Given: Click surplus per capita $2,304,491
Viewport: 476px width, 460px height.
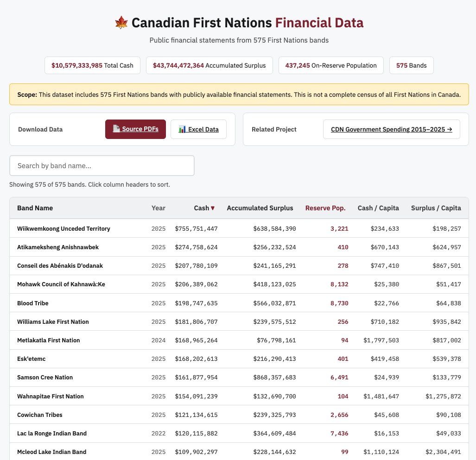Looking at the screenshot, I should tap(443, 452).
